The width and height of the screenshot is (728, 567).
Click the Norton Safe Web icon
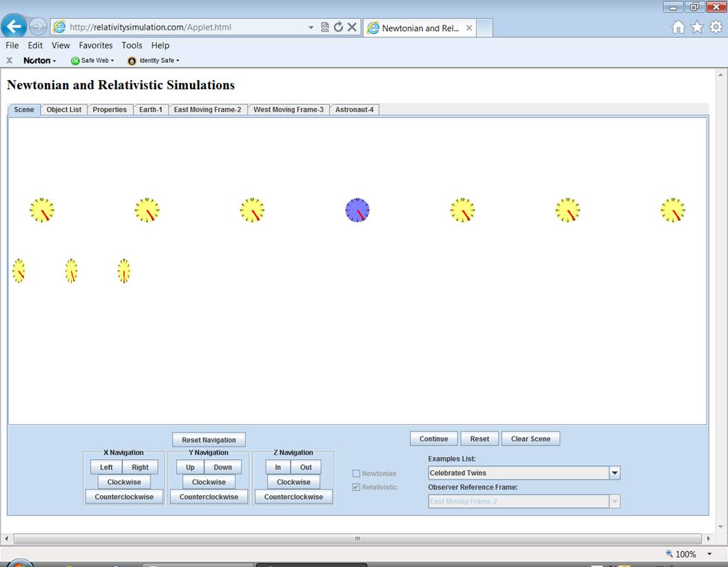(75, 61)
